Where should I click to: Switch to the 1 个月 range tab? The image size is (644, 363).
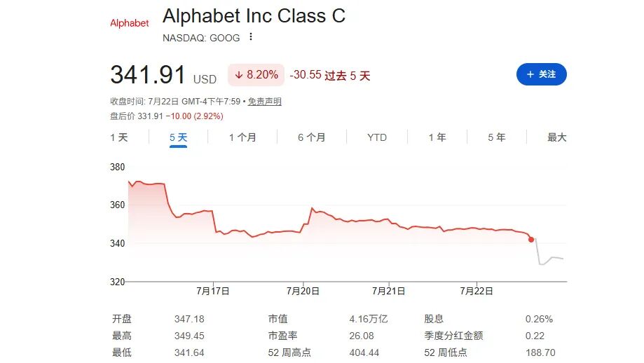(242, 137)
